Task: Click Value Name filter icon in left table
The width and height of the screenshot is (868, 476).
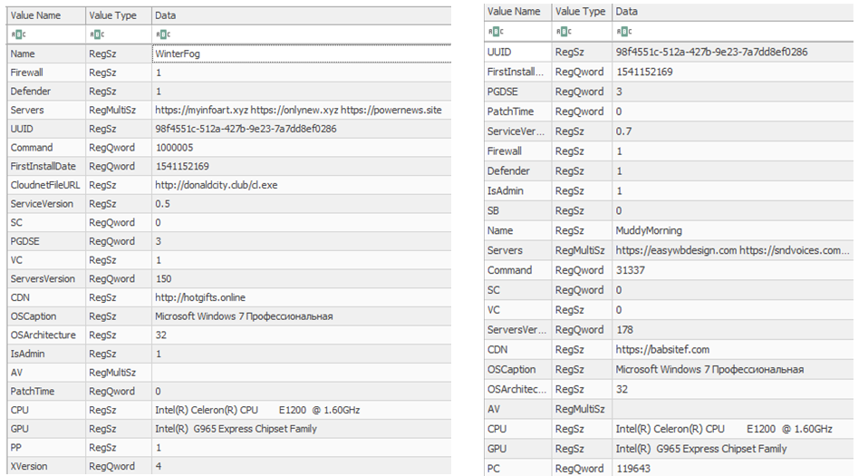Action: (17, 34)
